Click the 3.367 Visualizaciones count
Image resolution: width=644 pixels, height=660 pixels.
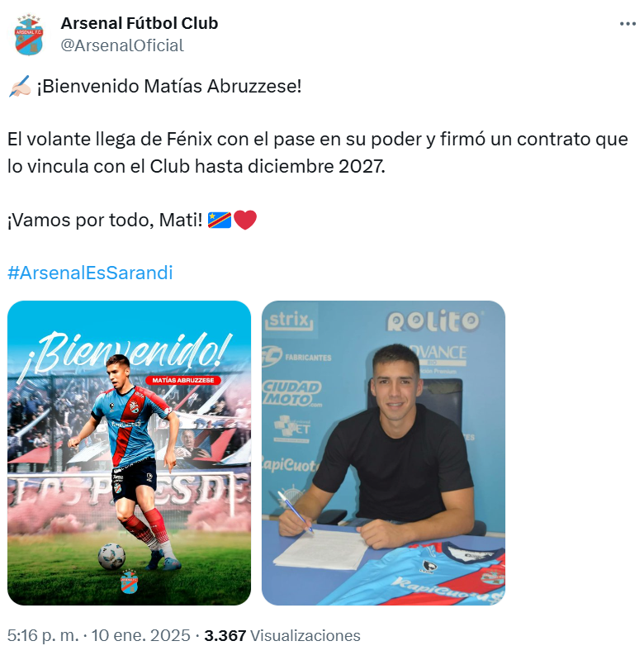point(282,635)
